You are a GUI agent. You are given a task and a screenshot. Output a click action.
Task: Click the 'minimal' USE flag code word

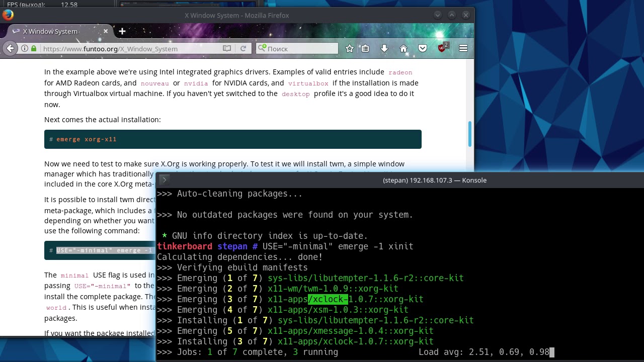pyautogui.click(x=75, y=276)
